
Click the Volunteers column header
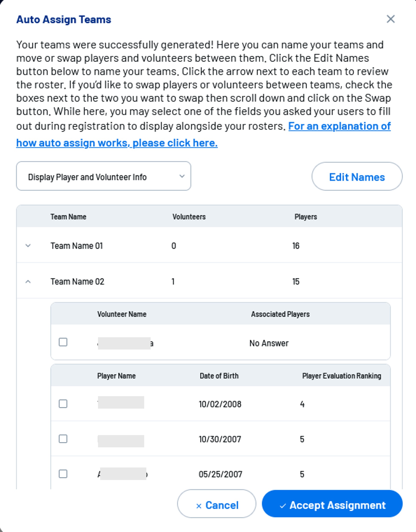(x=189, y=217)
